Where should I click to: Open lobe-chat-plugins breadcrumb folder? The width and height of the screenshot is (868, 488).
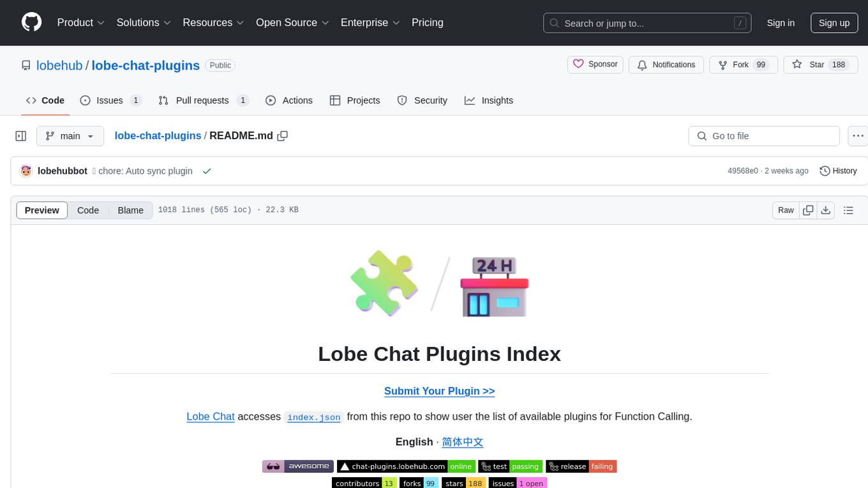click(x=158, y=135)
